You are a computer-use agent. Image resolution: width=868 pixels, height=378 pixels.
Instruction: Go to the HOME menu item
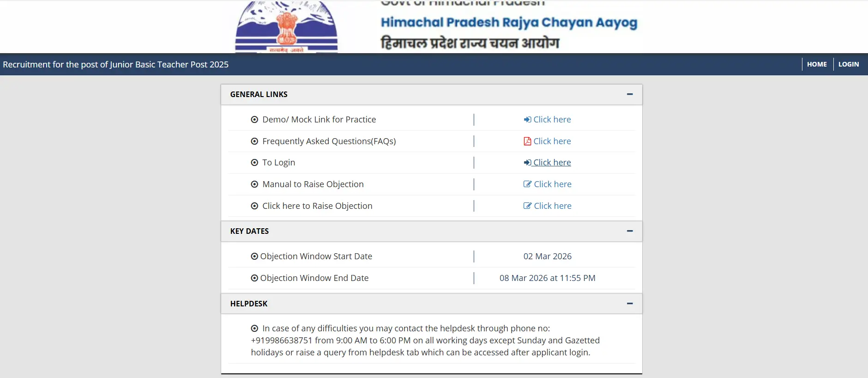[x=817, y=64]
